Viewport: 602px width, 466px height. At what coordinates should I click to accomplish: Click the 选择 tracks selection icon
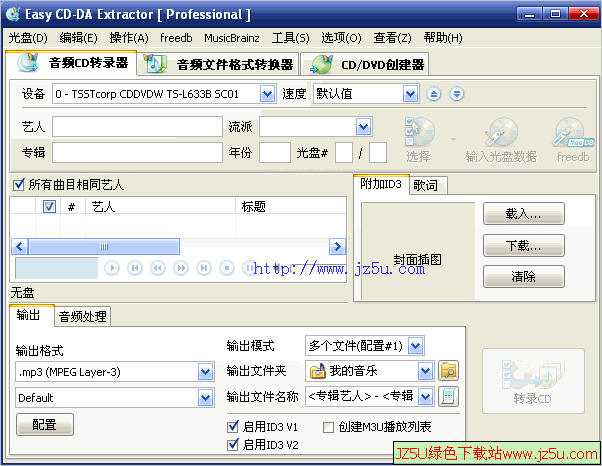click(x=419, y=140)
